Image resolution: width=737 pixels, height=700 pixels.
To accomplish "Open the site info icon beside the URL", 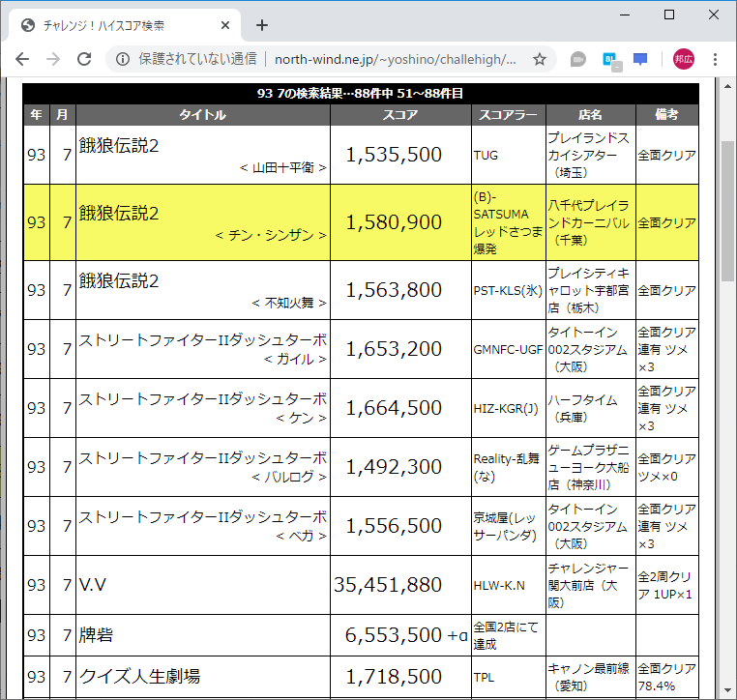I will [123, 59].
